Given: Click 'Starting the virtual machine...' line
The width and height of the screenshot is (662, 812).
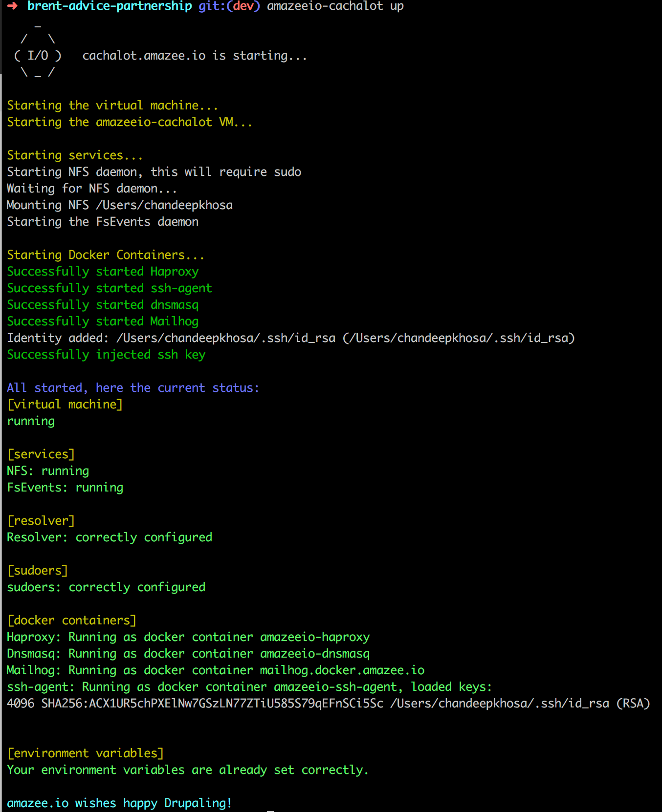Looking at the screenshot, I should coord(112,106).
